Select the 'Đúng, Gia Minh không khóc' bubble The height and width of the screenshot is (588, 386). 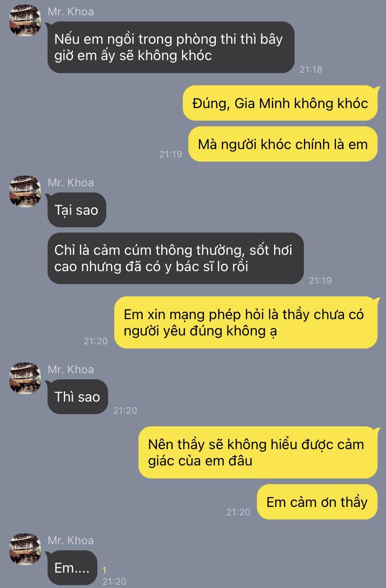[280, 103]
